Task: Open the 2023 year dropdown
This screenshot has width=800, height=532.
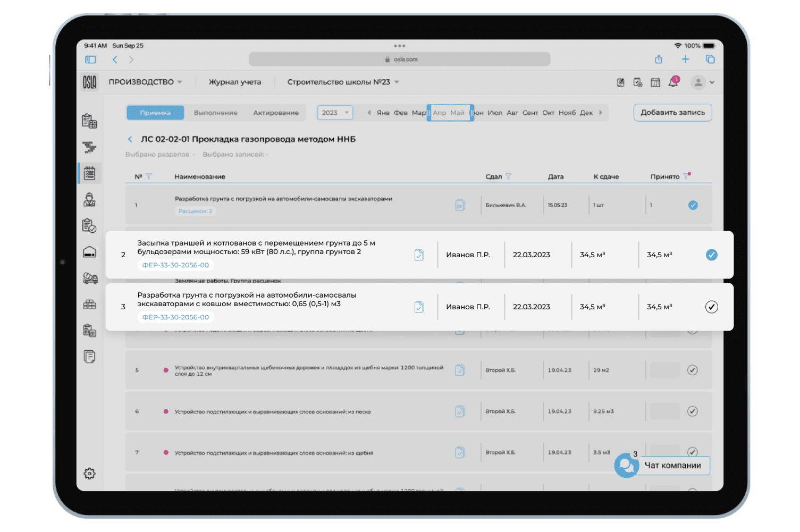Action: coord(335,113)
